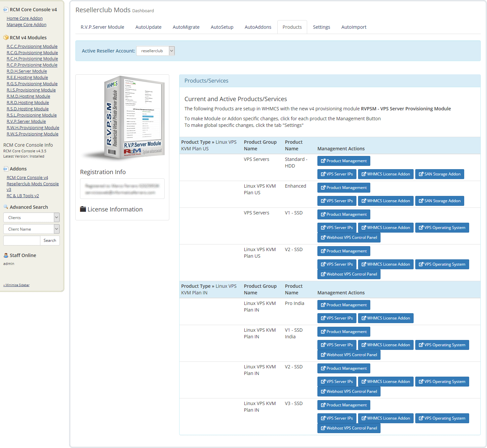Click the RCM Core Console v4 header icon
The height and width of the screenshot is (448, 487).
coord(6,10)
